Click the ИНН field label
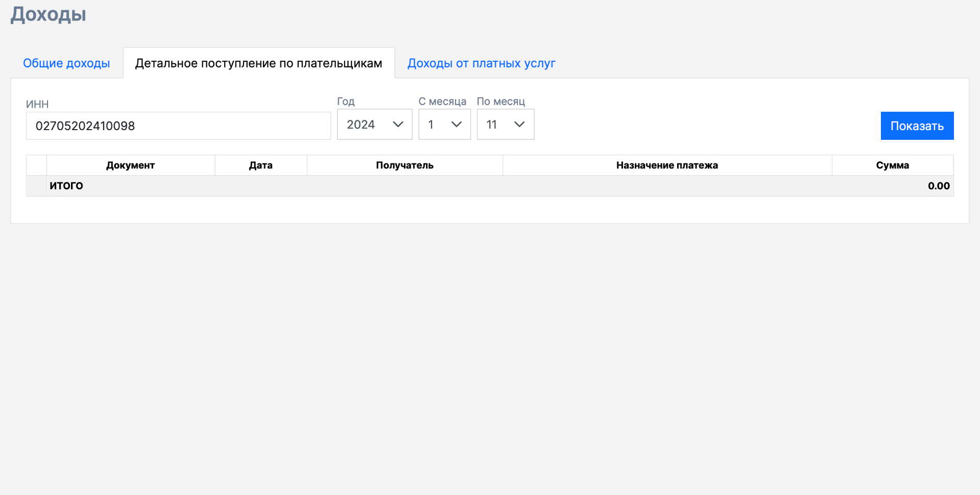980x495 pixels. (x=37, y=104)
